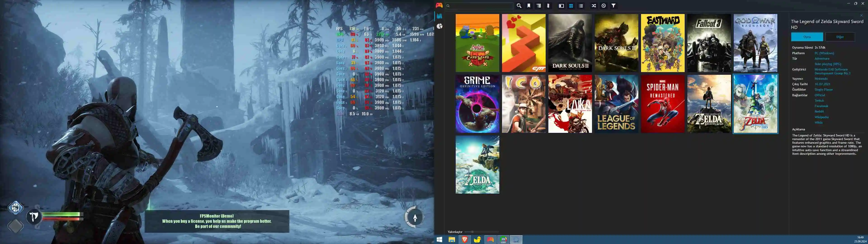Switch Playnite to Details view
This screenshot has height=244, width=868.
coord(561,6)
